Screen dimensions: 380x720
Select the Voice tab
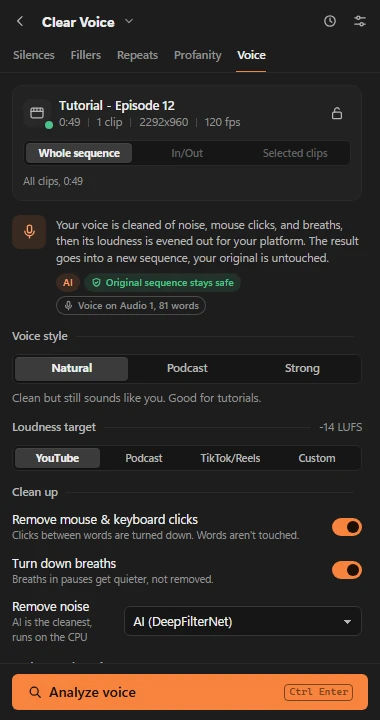tap(251, 55)
